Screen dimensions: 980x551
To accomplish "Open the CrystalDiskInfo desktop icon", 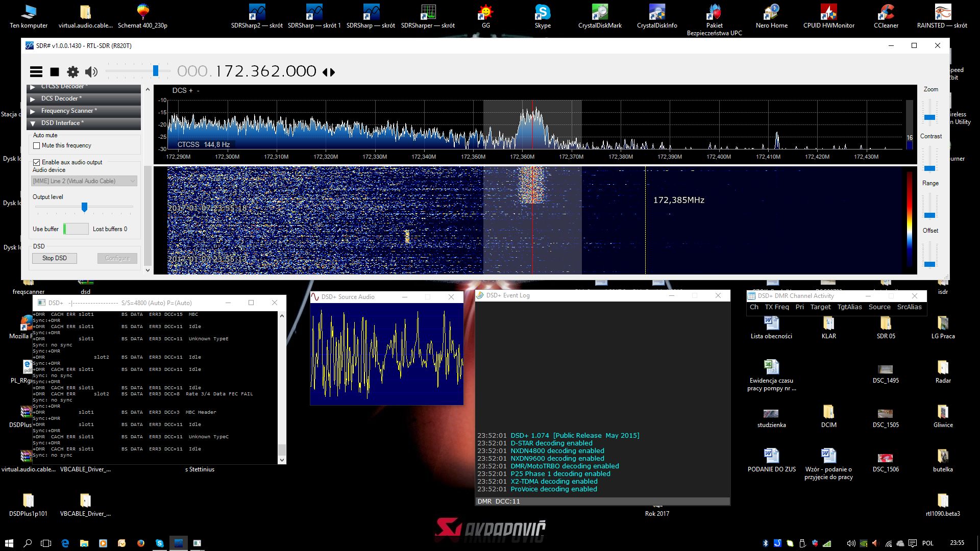I will (657, 16).
